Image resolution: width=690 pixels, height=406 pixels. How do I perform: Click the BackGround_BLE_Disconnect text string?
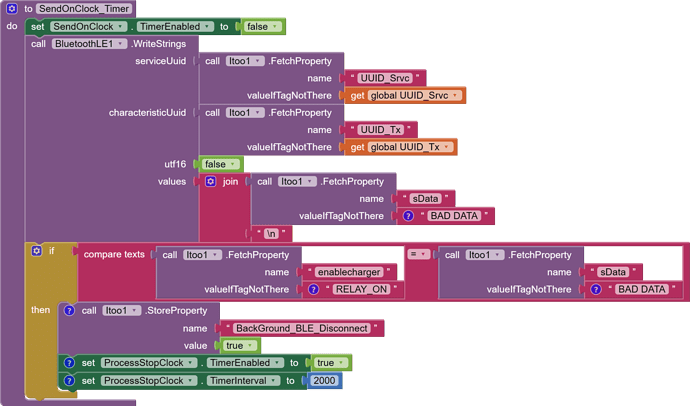(x=302, y=328)
